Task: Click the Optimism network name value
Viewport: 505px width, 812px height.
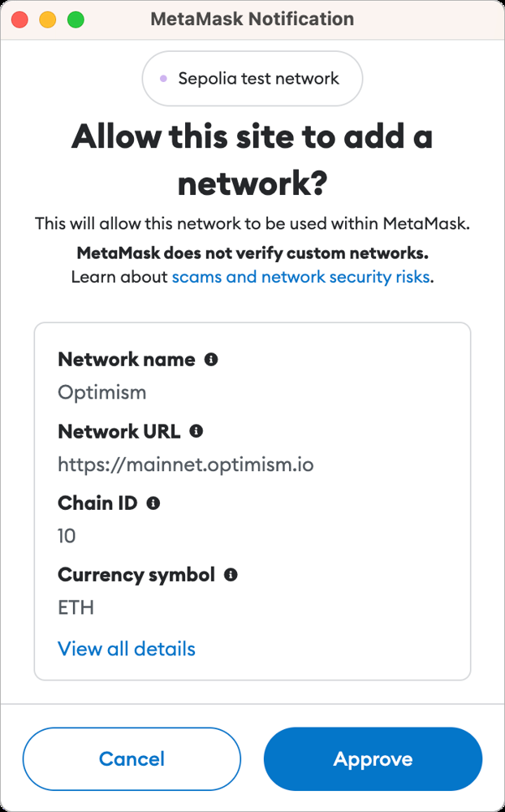Action: [102, 392]
